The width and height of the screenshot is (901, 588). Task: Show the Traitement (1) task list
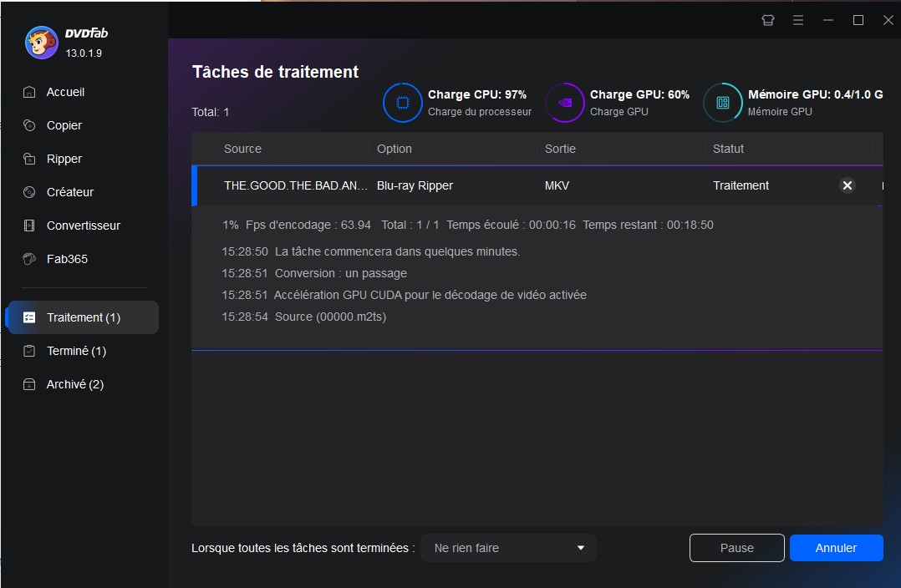pos(82,317)
